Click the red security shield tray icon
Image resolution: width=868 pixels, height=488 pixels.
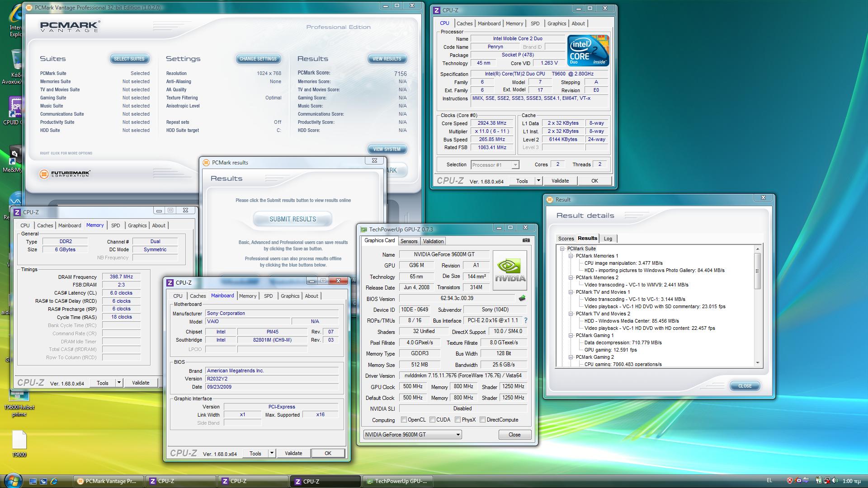click(790, 480)
